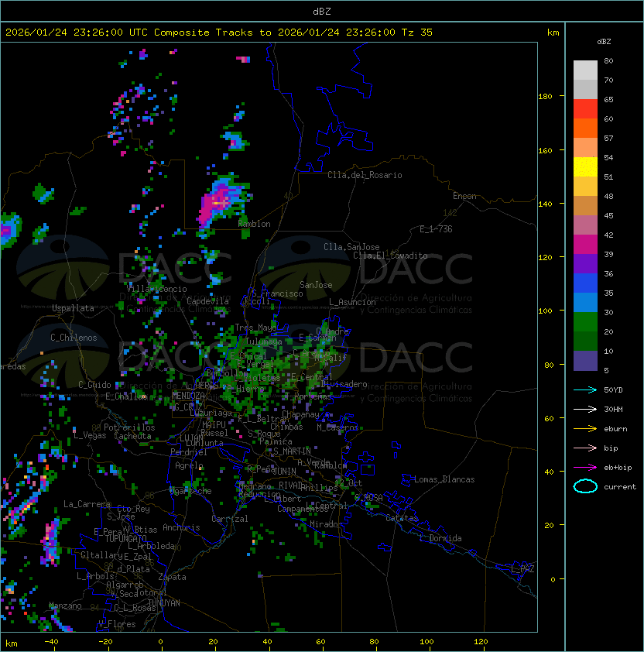This screenshot has height=652, width=644.
Task: Select the bright yellow 54 dBZ swatch
Action: (x=585, y=166)
